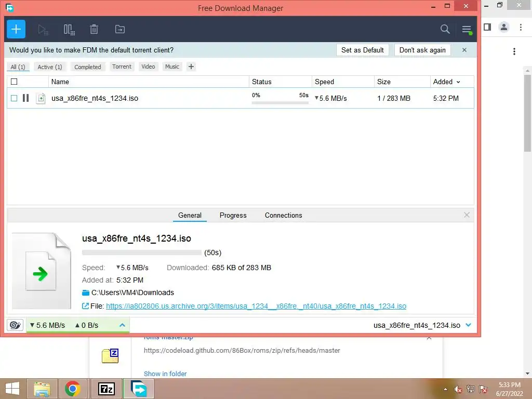The height and width of the screenshot is (399, 532).
Task: Click the move to folder toolbar icon
Action: pos(120,29)
